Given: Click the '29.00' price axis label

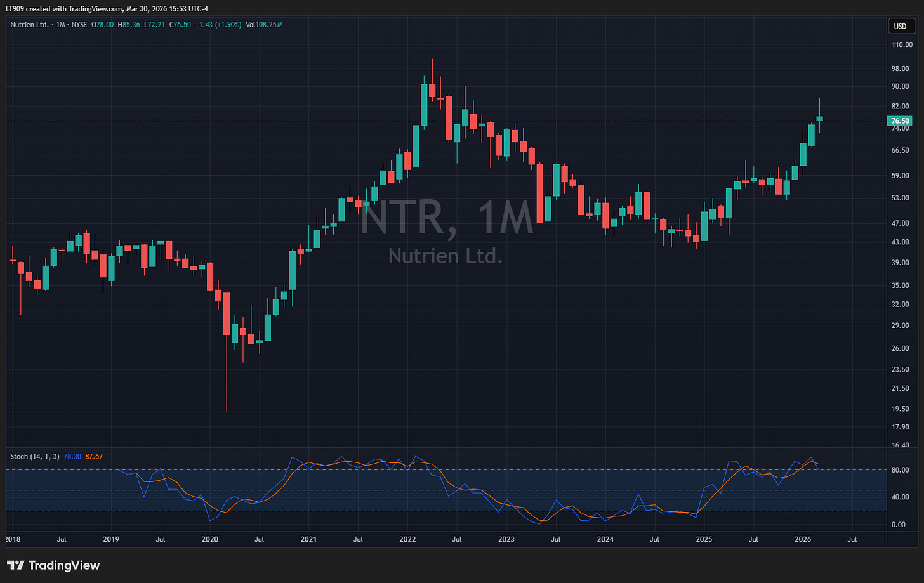Looking at the screenshot, I should click(901, 325).
